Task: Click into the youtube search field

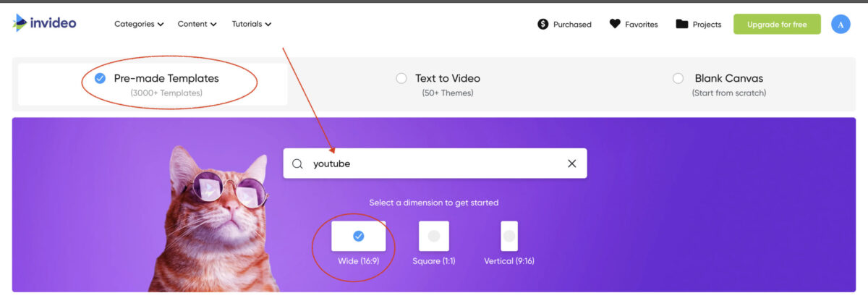Action: click(x=435, y=163)
